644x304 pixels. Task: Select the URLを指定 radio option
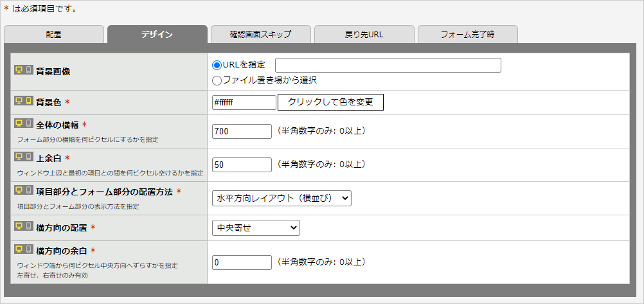click(x=217, y=65)
